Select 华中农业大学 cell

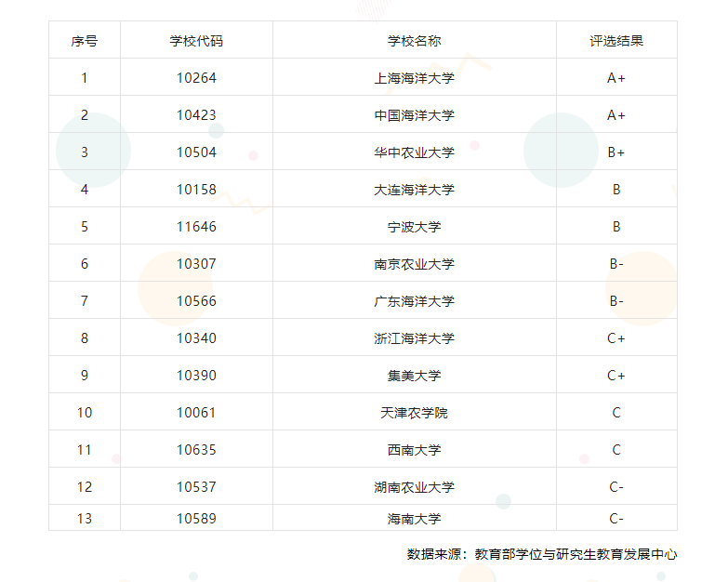click(414, 152)
